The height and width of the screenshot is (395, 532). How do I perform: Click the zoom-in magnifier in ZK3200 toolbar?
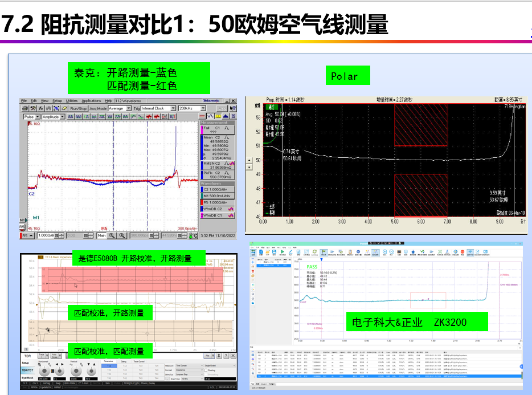[x=384, y=252]
